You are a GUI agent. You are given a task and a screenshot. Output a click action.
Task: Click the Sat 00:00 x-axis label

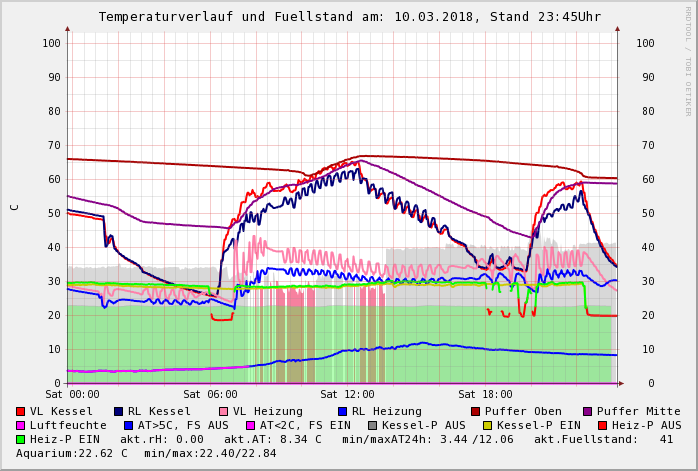coord(73,394)
